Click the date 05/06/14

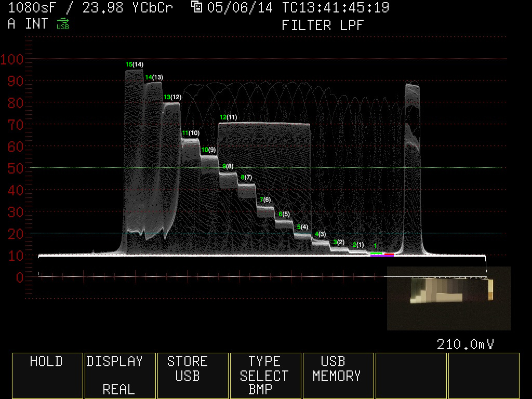pyautogui.click(x=240, y=7)
